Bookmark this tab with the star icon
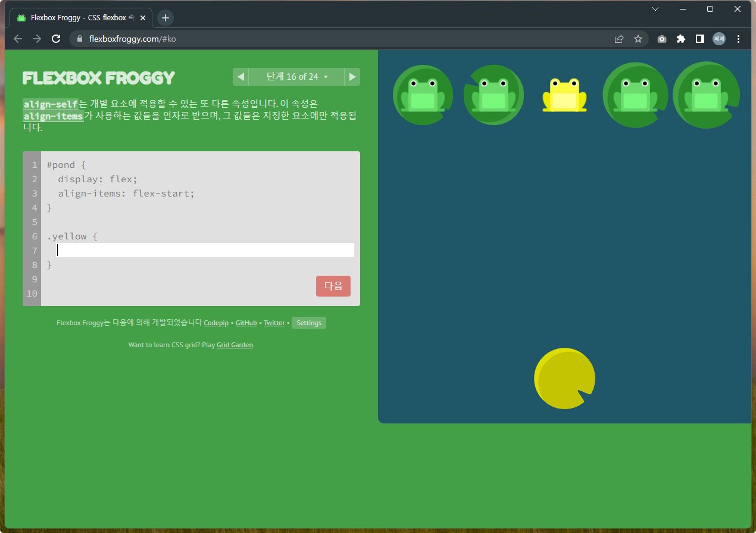Image resolution: width=756 pixels, height=533 pixels. click(x=638, y=39)
